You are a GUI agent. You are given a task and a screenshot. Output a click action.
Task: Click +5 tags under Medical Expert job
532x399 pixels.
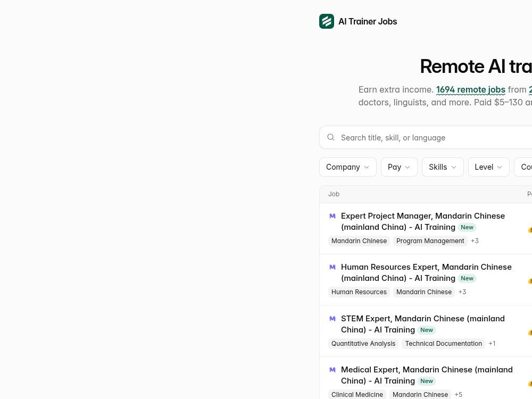coord(459,394)
